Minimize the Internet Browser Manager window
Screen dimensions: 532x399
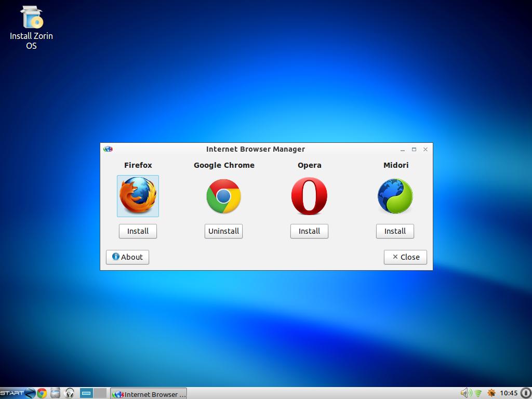(x=403, y=149)
